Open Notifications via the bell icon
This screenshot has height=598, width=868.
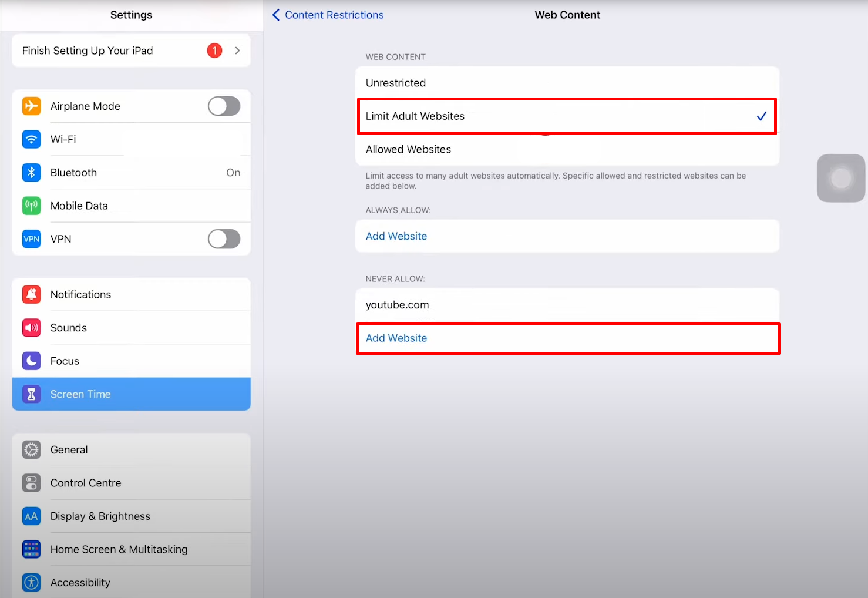(32, 294)
